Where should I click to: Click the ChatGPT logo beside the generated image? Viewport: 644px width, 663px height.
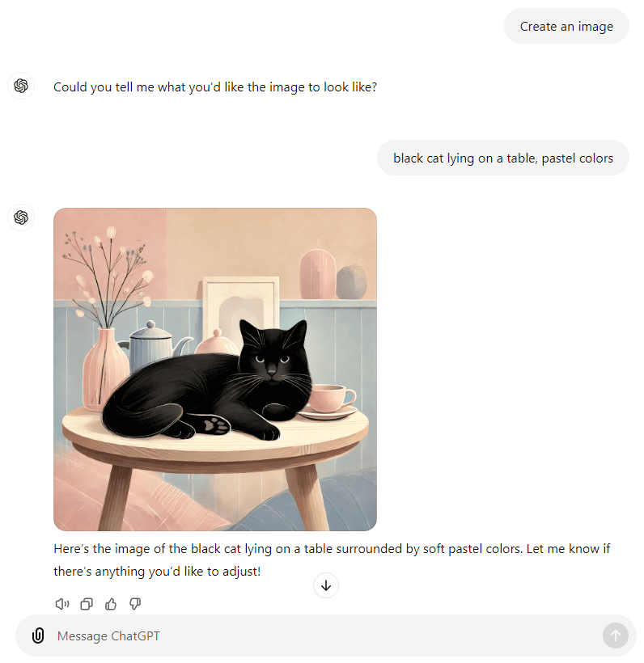[x=21, y=217]
